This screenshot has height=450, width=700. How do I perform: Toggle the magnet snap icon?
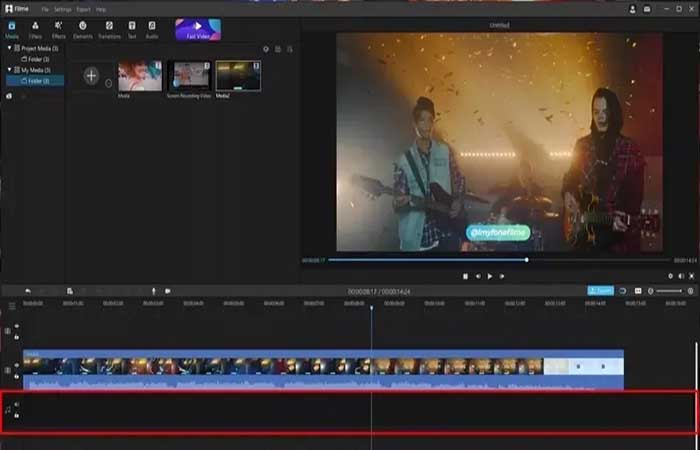click(623, 291)
